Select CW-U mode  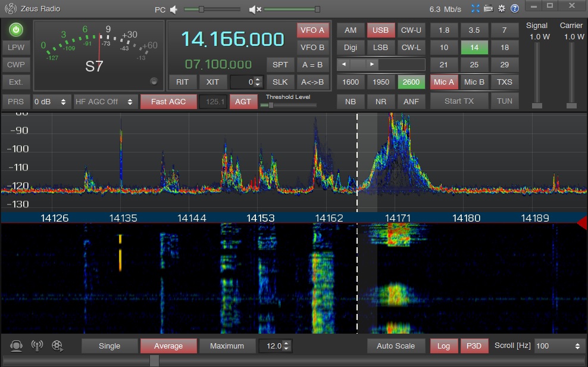tap(411, 30)
